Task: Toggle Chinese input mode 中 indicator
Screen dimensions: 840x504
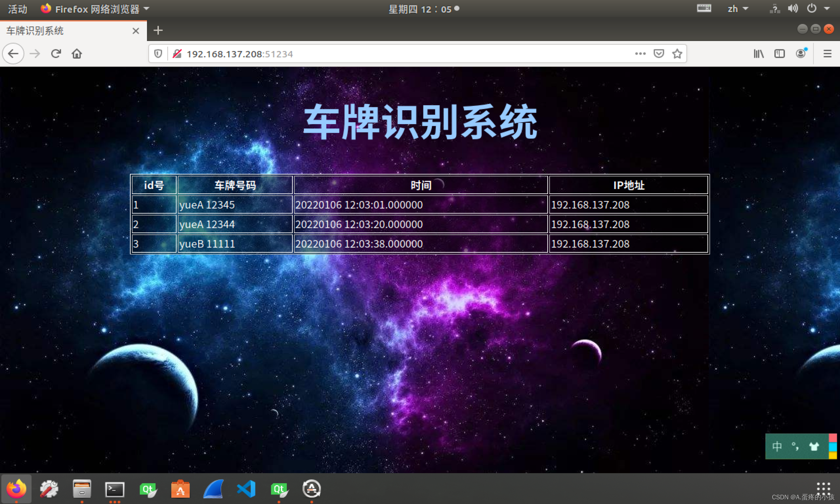Action: 777,446
